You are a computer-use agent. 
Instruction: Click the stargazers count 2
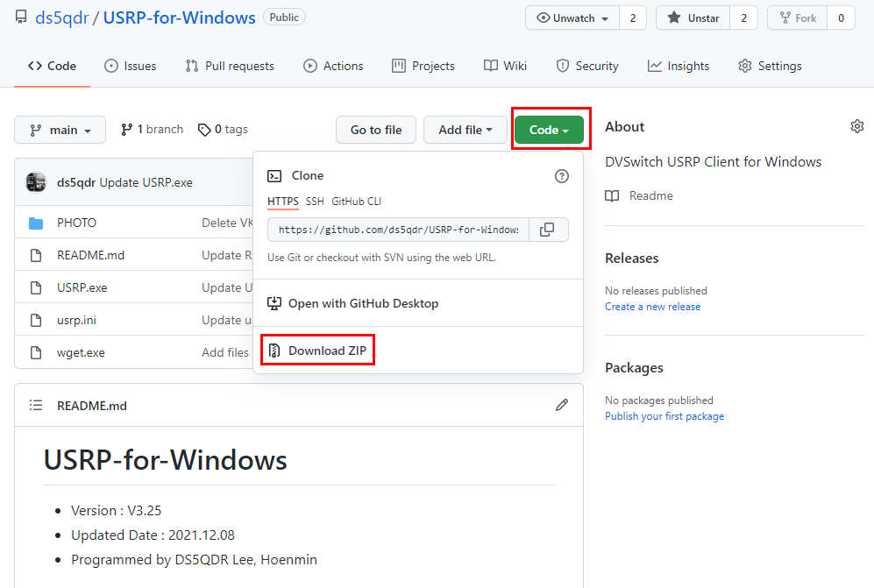tap(743, 18)
